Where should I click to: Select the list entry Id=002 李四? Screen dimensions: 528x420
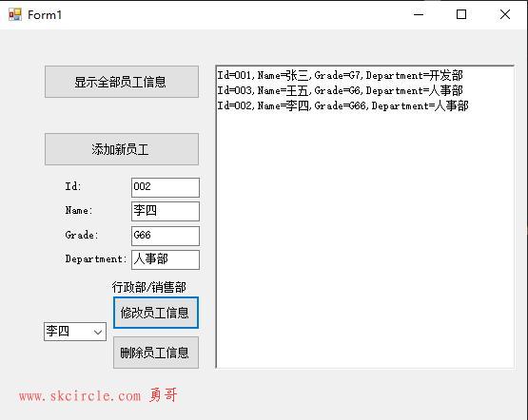click(x=342, y=105)
